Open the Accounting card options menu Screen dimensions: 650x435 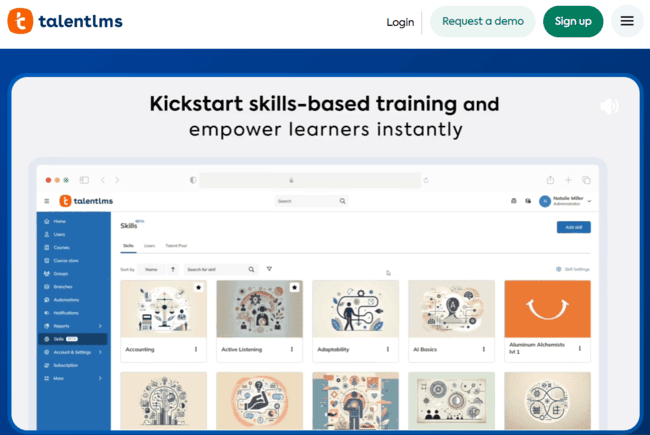pyautogui.click(x=196, y=349)
